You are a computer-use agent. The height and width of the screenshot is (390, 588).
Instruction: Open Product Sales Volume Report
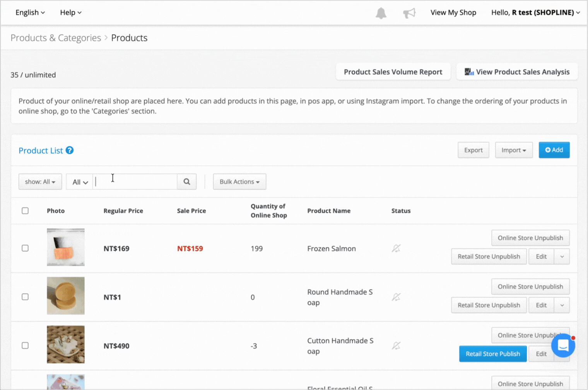point(393,72)
